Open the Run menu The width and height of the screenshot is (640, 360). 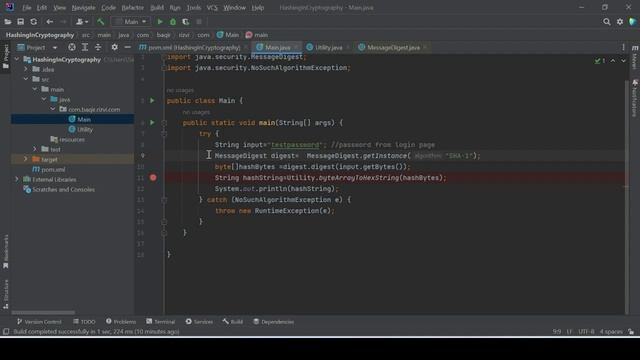(x=175, y=8)
